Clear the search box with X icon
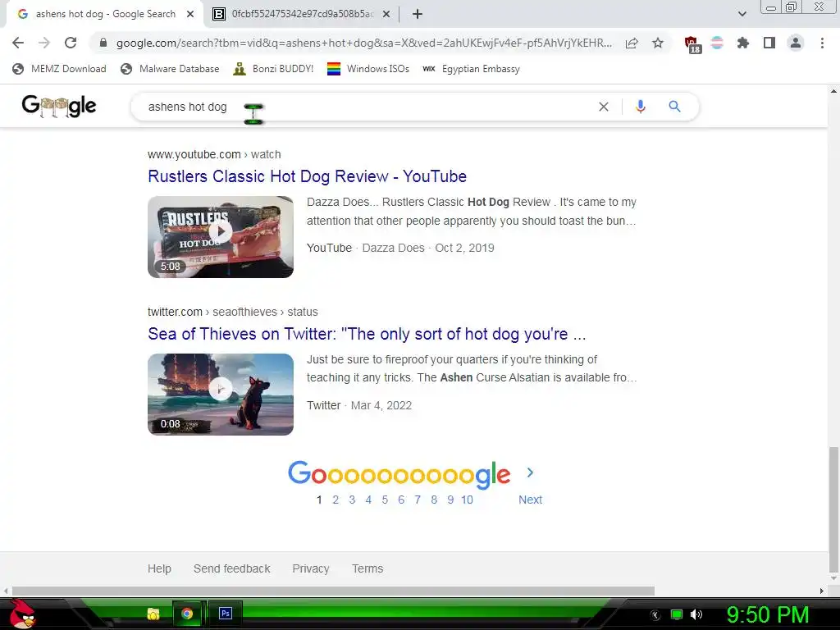840x630 pixels. pyautogui.click(x=603, y=107)
